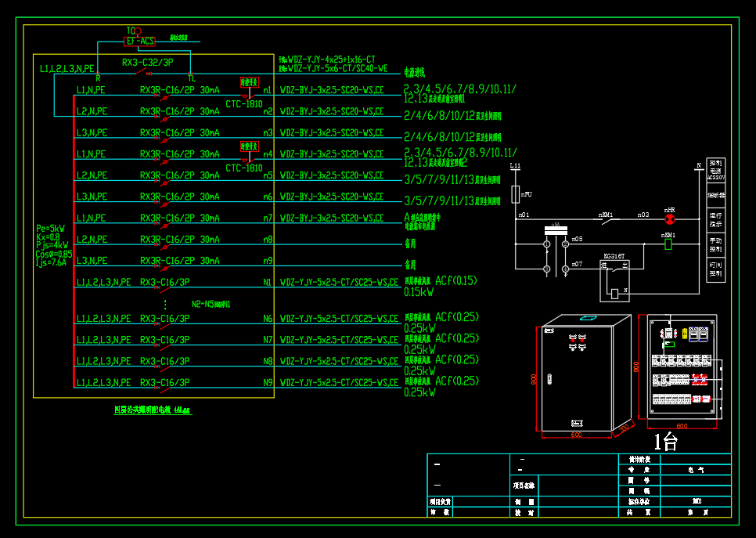Click circuit number n6

click(x=268, y=197)
